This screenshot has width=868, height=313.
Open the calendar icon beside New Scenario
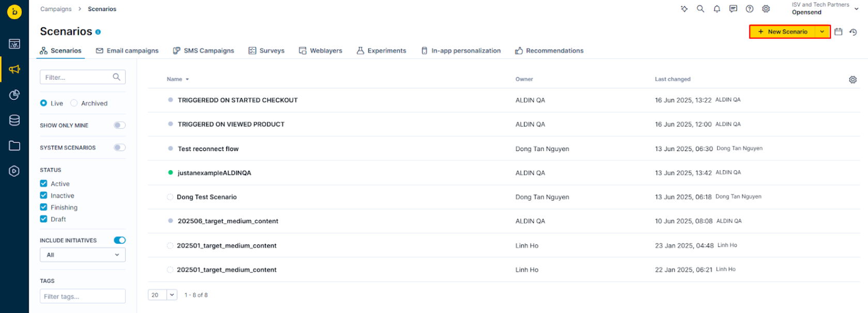[x=838, y=32]
